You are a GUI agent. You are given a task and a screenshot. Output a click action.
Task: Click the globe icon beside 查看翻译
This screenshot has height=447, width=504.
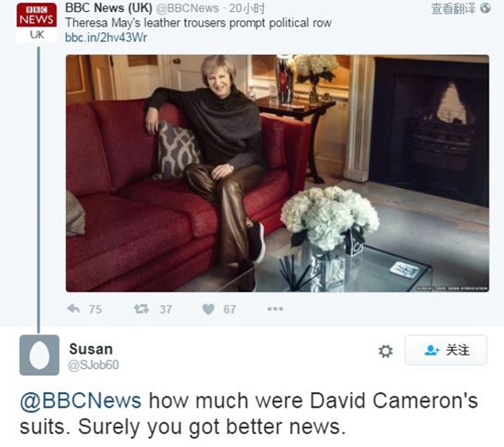[486, 8]
